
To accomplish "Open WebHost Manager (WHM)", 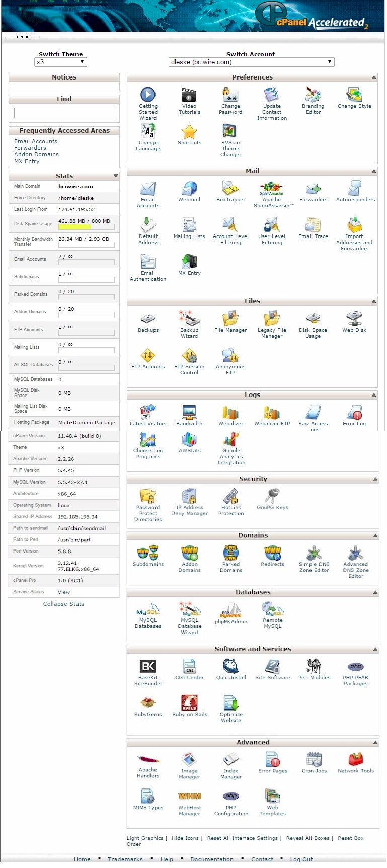I will (x=190, y=796).
